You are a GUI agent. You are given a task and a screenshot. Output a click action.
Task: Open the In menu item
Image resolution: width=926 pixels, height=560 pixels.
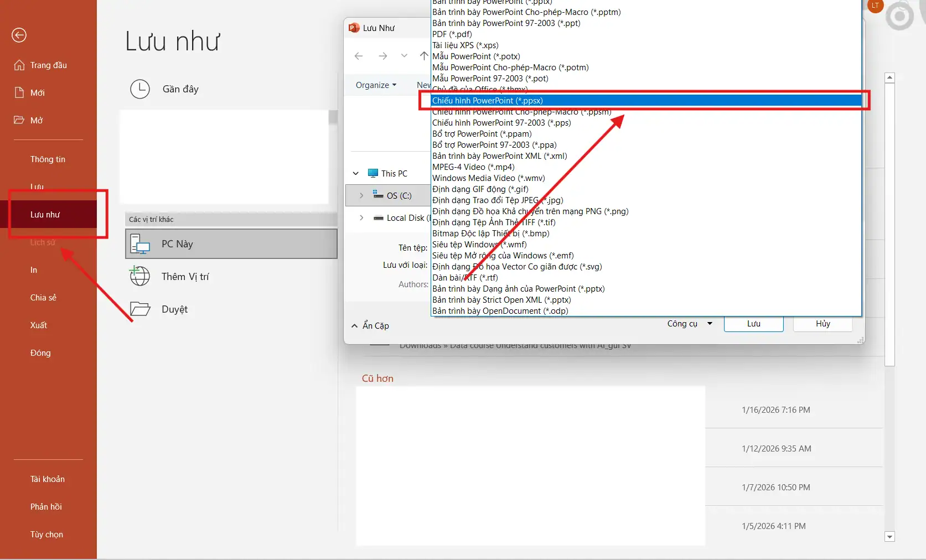33,269
